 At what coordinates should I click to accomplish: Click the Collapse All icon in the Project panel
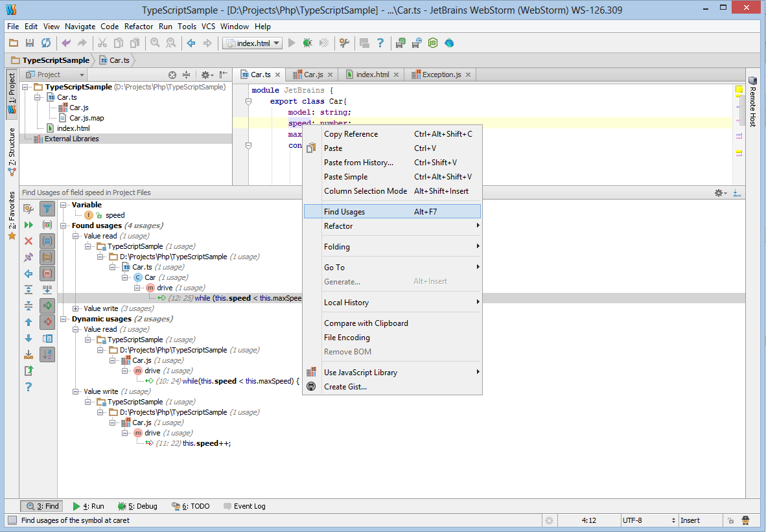[x=186, y=75]
